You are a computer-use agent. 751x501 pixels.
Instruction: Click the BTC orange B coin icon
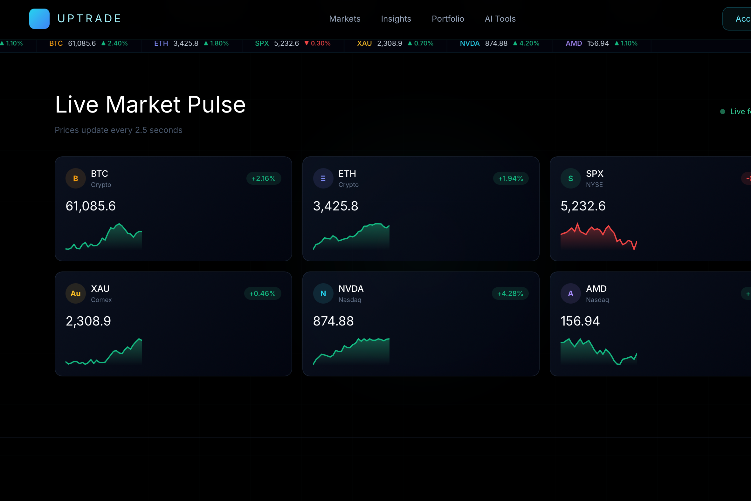pyautogui.click(x=76, y=179)
